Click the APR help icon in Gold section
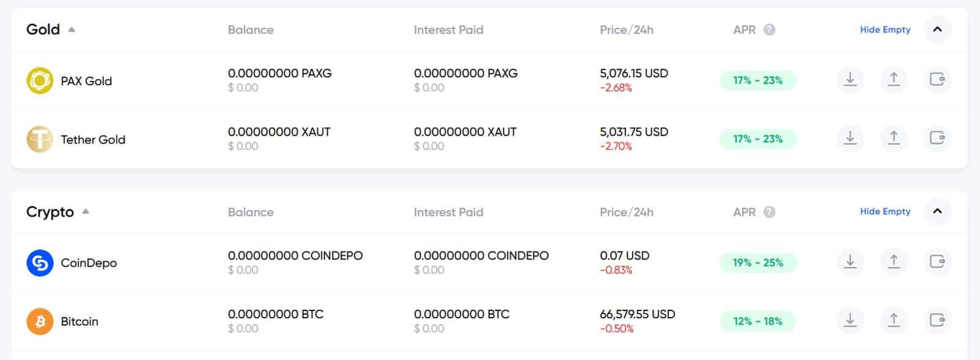 pos(770,29)
